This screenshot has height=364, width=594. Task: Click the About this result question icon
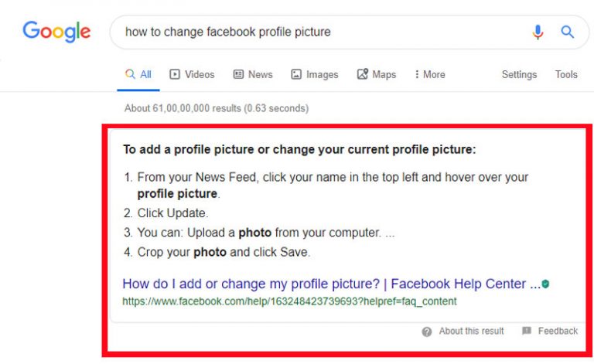[427, 332]
